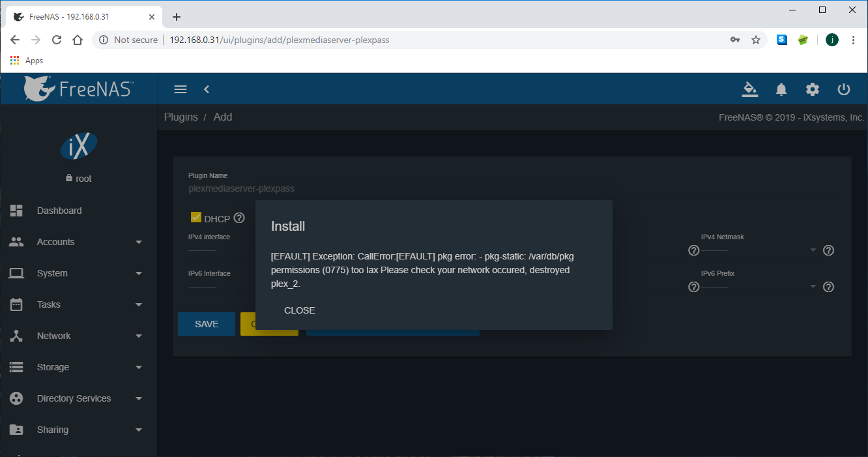Show IPv4 Netmask help icon
Image resolution: width=868 pixels, height=457 pixels.
[x=829, y=250]
